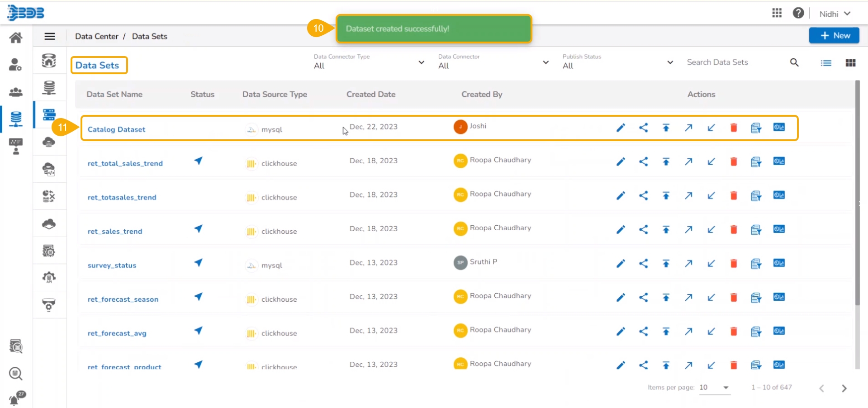Click the help question mark icon
The image size is (868, 408).
click(x=798, y=13)
